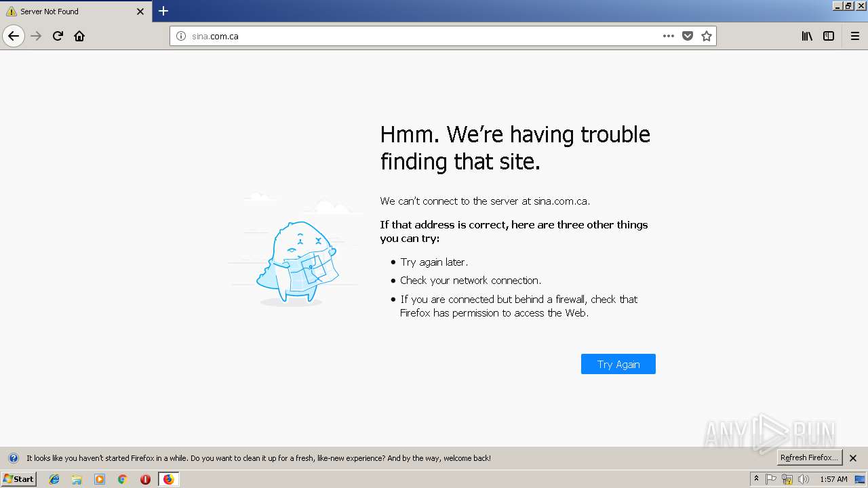Viewport: 868px width, 488px height.
Task: Launch Opera from the taskbar
Action: (145, 479)
